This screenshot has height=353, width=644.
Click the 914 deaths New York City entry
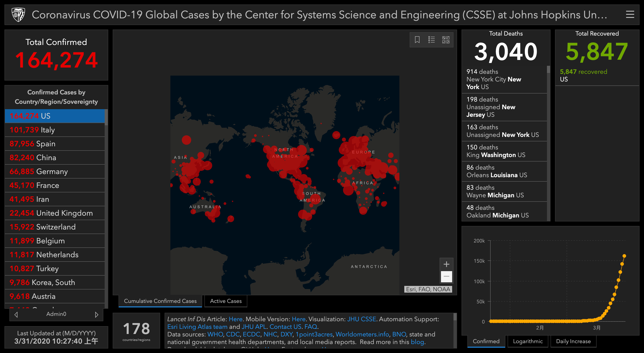coord(504,79)
